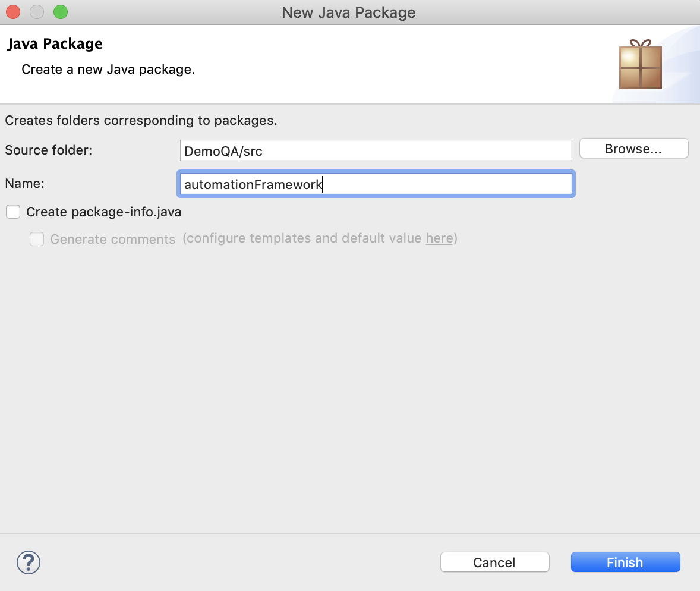Enable the "Create package-info.java" checkbox
This screenshot has width=700, height=591.
pyautogui.click(x=13, y=212)
